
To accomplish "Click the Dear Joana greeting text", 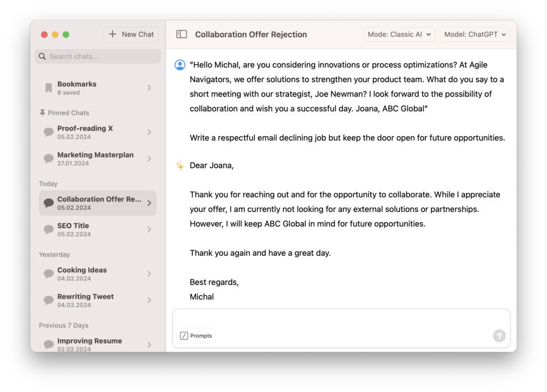I will pos(212,166).
